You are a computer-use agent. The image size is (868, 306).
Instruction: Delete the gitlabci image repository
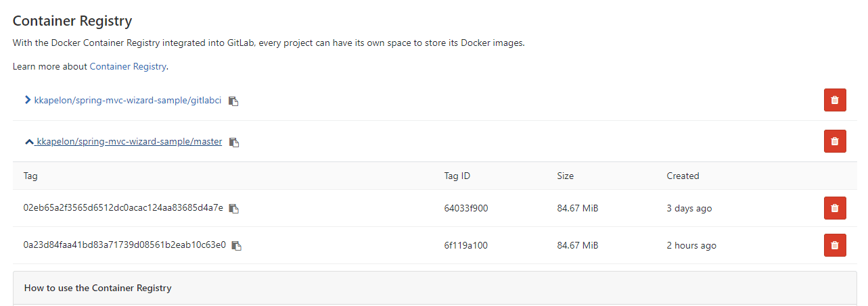coord(834,100)
